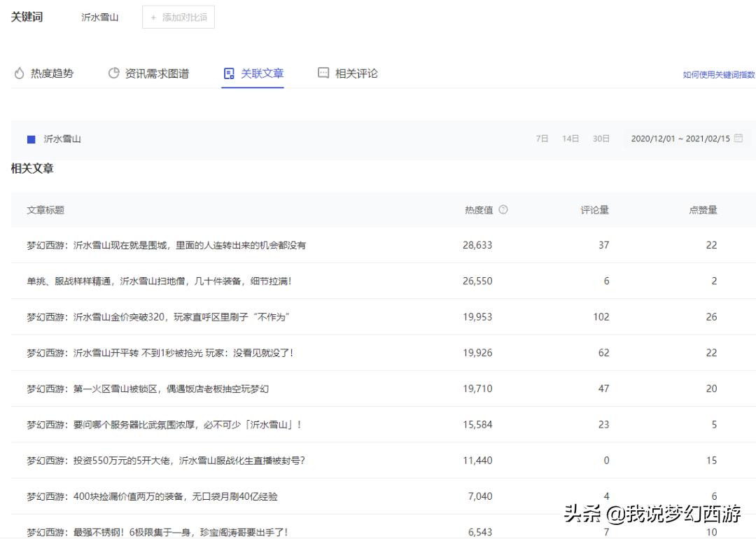The height and width of the screenshot is (539, 756).
Task: Click the flame icon beside 热度趋势
Action: click(19, 73)
